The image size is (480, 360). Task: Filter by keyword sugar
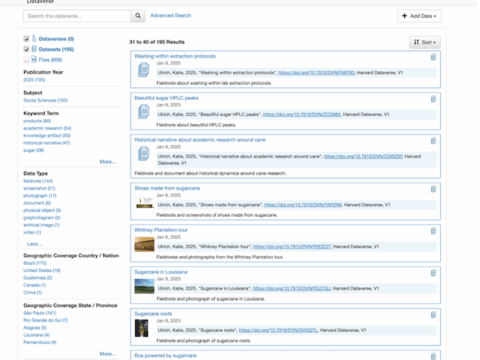(x=33, y=150)
